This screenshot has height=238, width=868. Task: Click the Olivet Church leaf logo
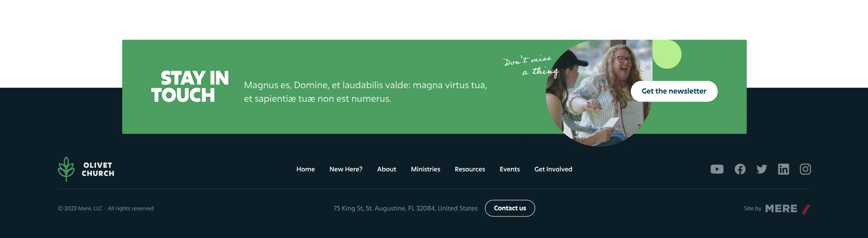coord(66,169)
